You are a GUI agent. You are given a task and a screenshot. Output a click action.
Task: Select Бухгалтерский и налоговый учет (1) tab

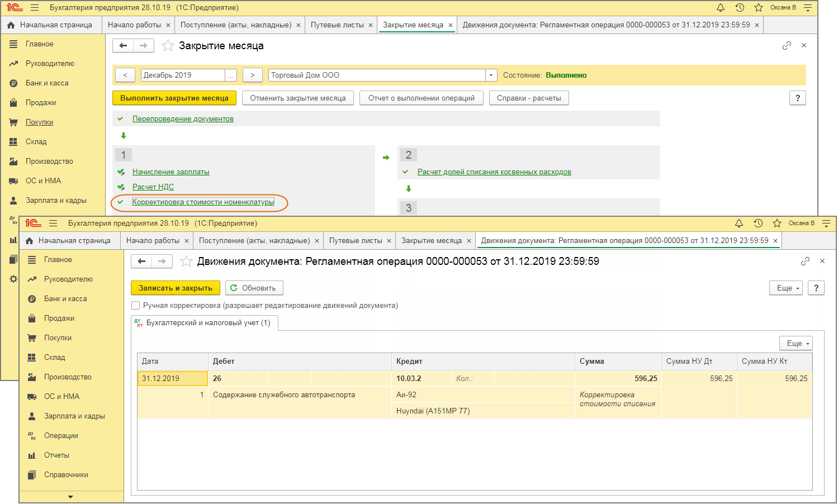point(205,323)
